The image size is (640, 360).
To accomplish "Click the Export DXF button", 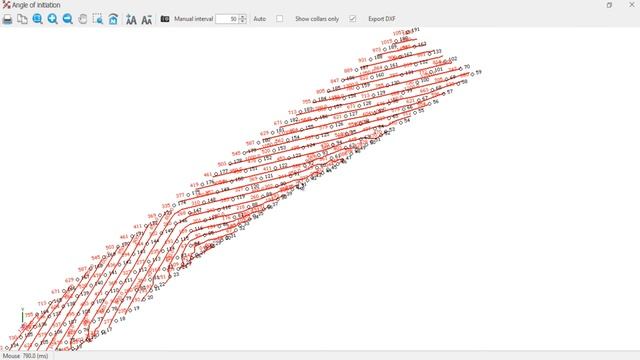I will 382,19.
